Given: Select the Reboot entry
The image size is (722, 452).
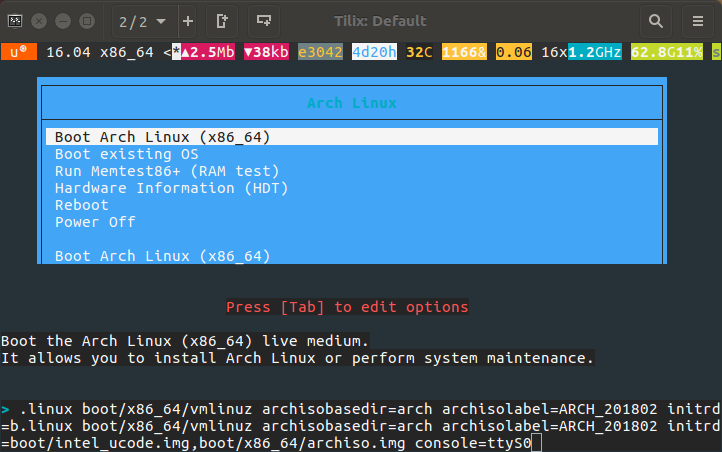Looking at the screenshot, I should tap(82, 205).
